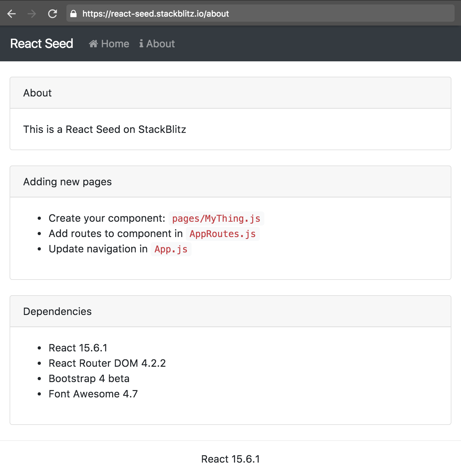Click the React Router DOM 4.2.2 item
The image size is (461, 476).
coord(107,363)
